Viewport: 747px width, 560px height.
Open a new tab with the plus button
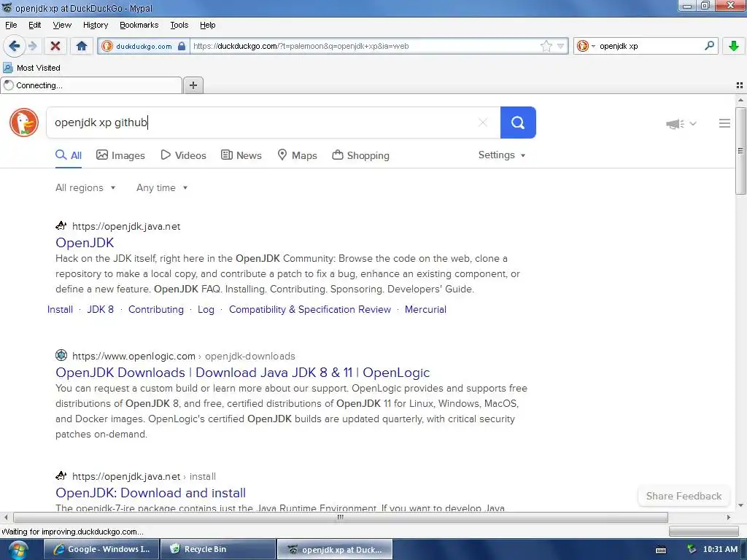(193, 85)
